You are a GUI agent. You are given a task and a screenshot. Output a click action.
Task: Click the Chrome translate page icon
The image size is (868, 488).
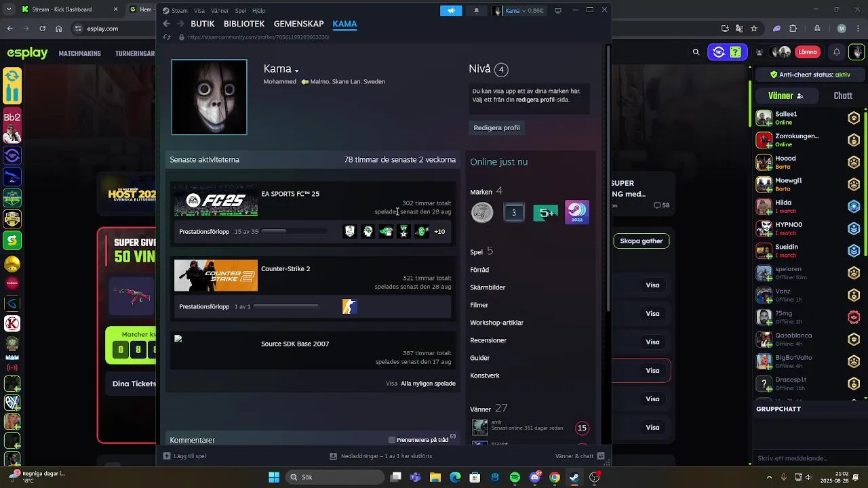pyautogui.click(x=739, y=28)
